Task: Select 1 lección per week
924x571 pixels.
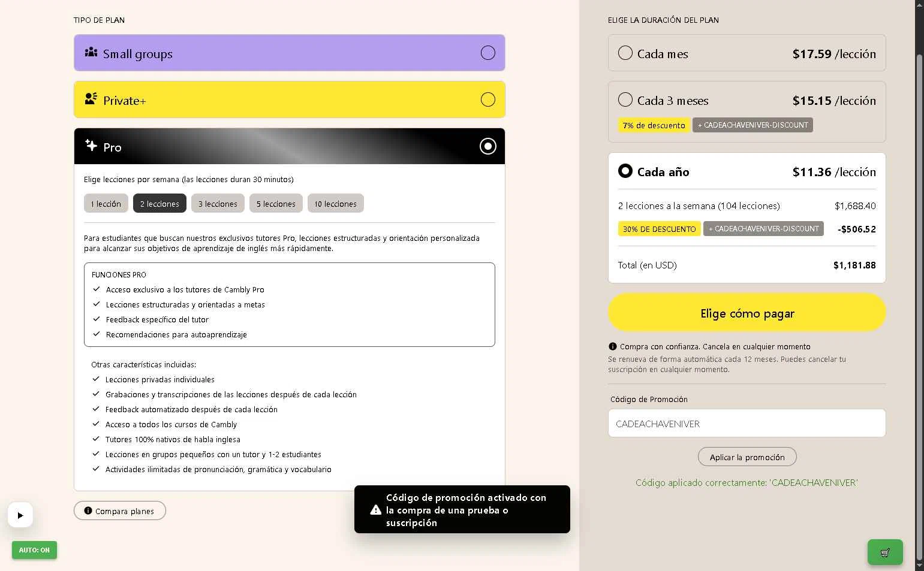Action: coord(106,204)
